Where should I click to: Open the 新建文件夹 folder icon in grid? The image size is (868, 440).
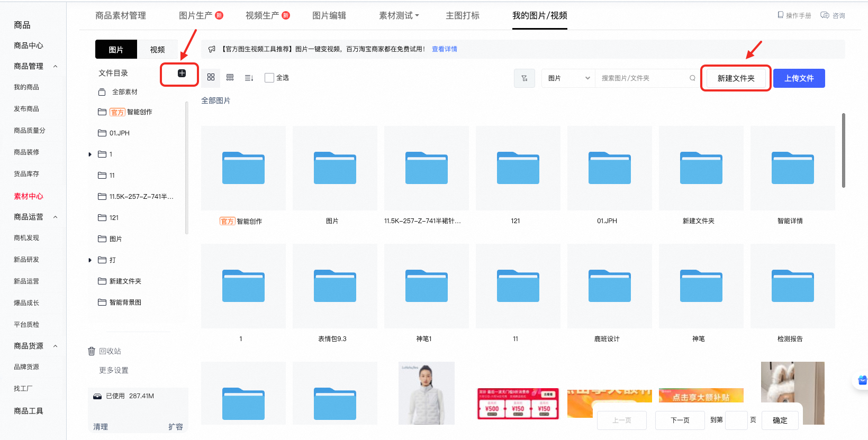coord(701,168)
